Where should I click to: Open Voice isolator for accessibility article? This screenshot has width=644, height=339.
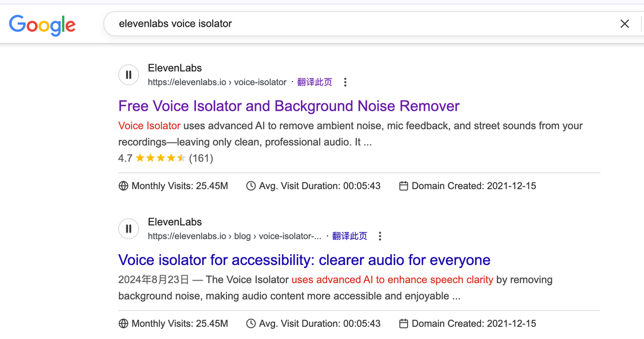click(x=304, y=260)
